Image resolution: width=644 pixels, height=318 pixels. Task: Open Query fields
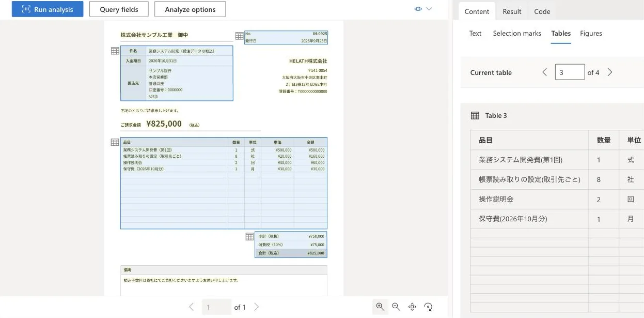click(119, 9)
